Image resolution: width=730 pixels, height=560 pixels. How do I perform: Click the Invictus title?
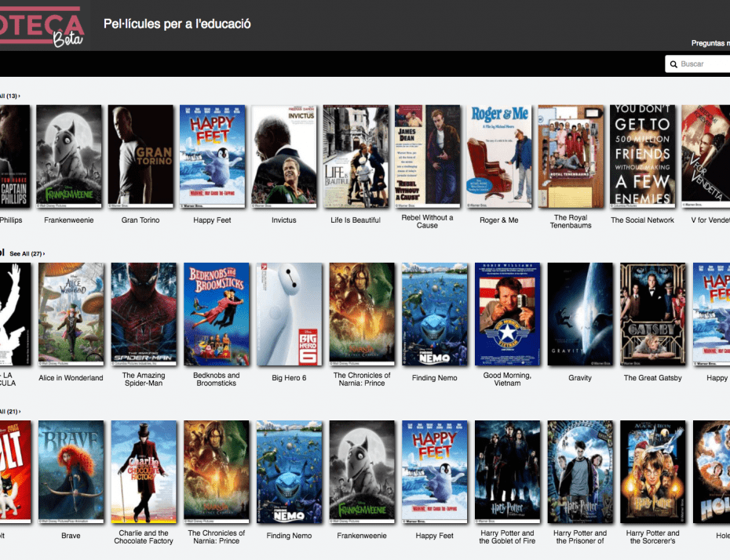click(x=284, y=220)
